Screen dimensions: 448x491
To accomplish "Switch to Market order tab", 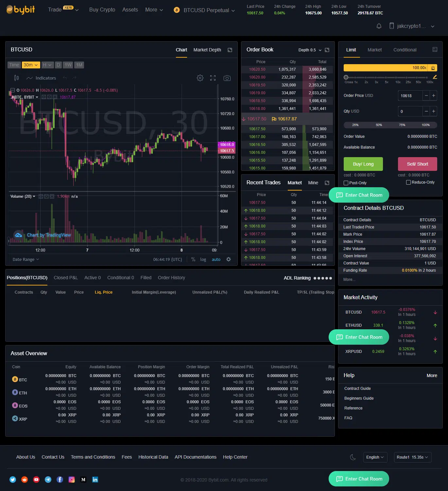I will pyautogui.click(x=374, y=50).
